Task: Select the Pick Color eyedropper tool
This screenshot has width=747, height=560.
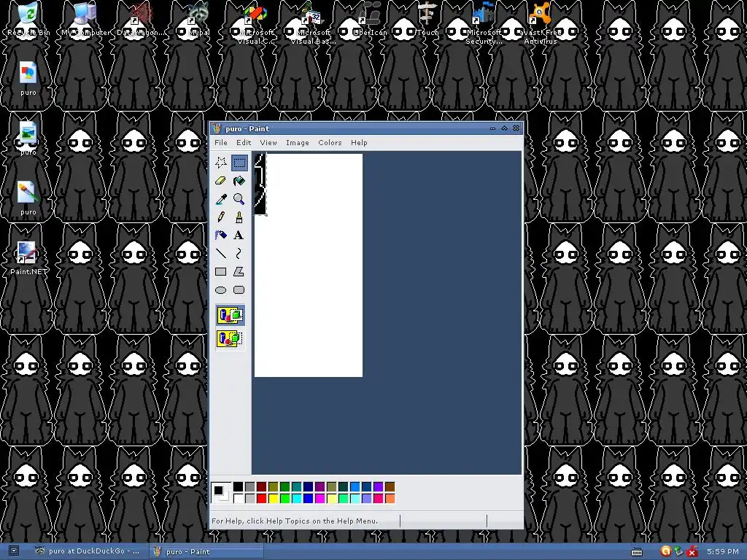Action: click(x=220, y=199)
